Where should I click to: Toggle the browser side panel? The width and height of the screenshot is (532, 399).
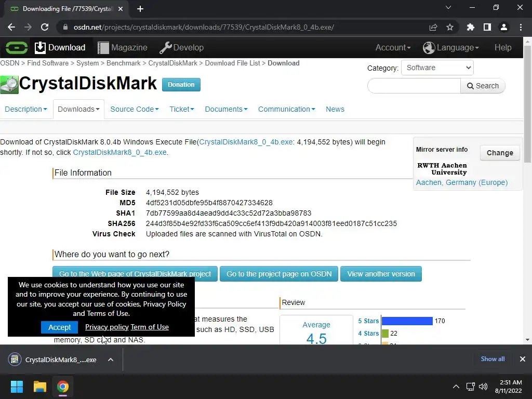(487, 27)
